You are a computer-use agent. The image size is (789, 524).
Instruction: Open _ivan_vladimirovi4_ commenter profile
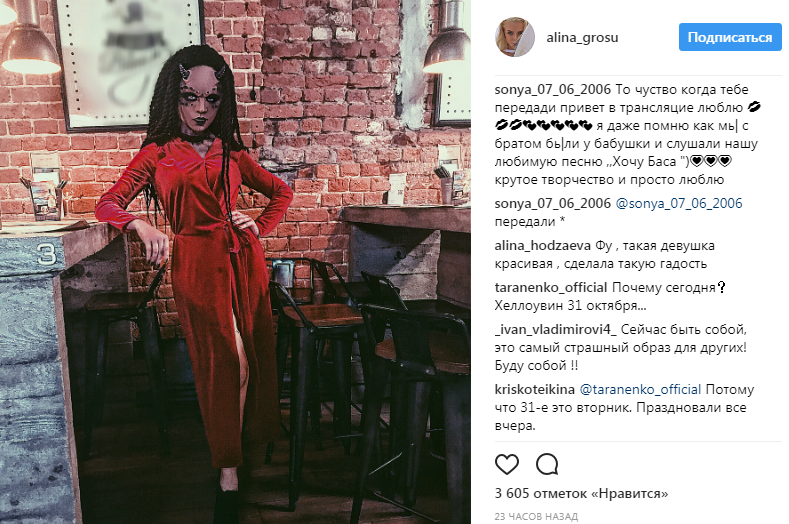[x=556, y=330]
